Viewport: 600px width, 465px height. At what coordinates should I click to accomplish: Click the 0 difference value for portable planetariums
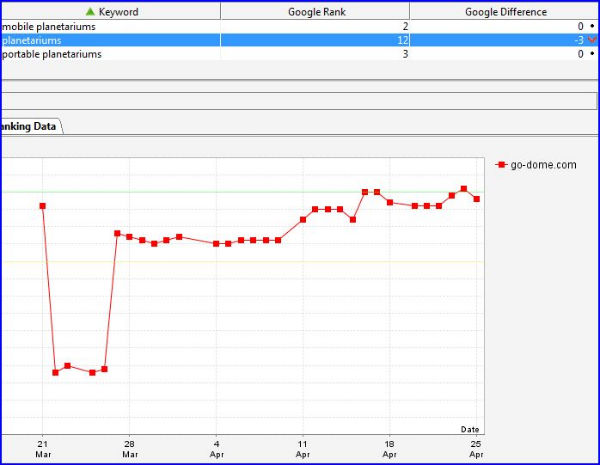[580, 54]
